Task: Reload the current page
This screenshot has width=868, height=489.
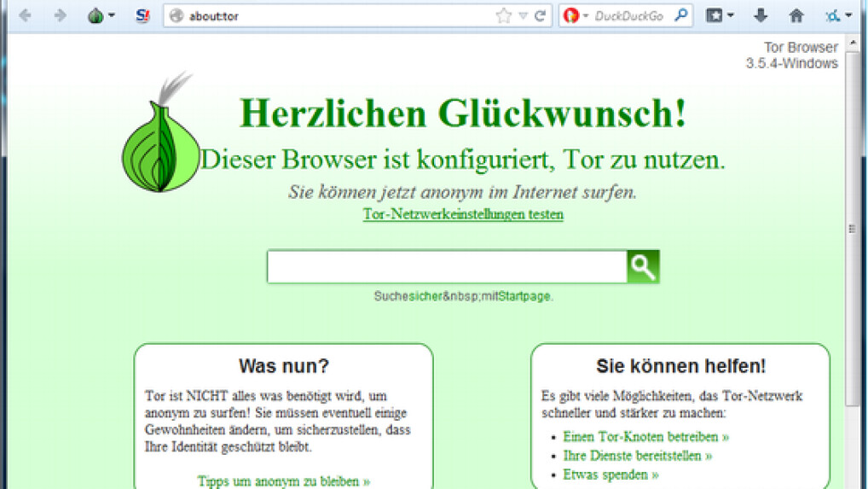Action: coord(540,15)
